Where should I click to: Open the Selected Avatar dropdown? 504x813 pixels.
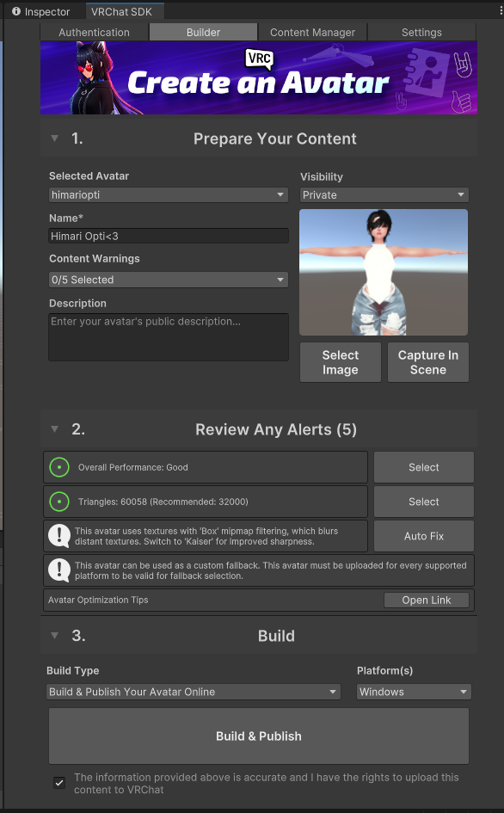click(169, 195)
